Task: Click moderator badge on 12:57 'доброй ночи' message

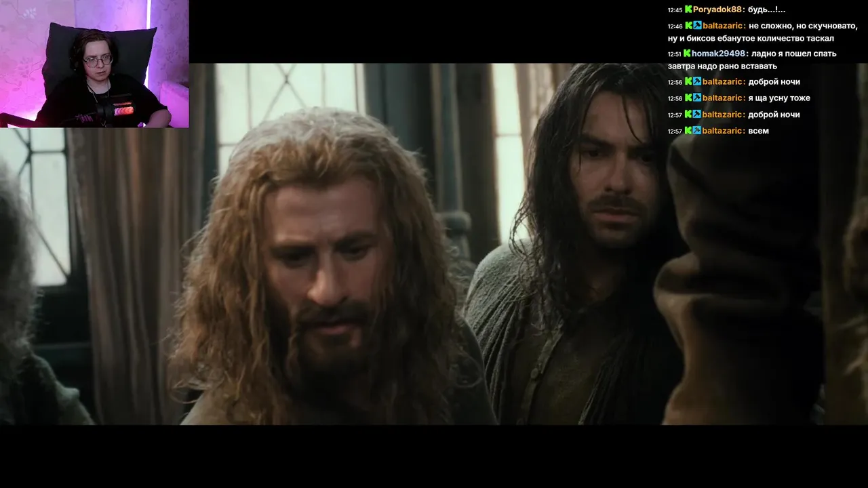Action: [x=697, y=115]
